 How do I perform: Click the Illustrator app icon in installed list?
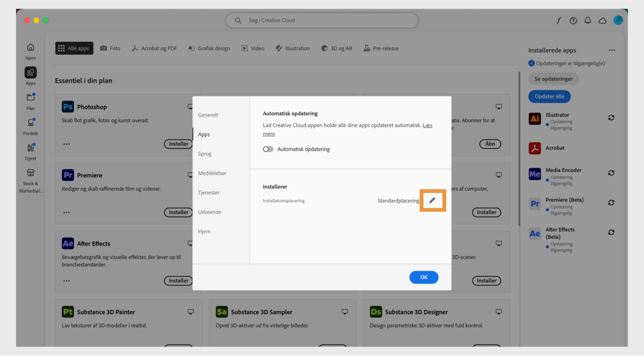pyautogui.click(x=535, y=119)
